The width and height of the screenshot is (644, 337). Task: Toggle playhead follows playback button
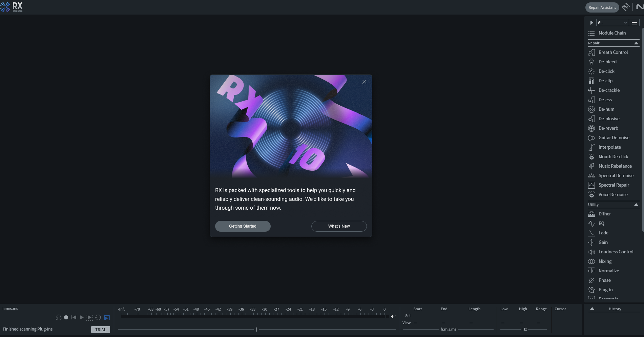(x=107, y=317)
